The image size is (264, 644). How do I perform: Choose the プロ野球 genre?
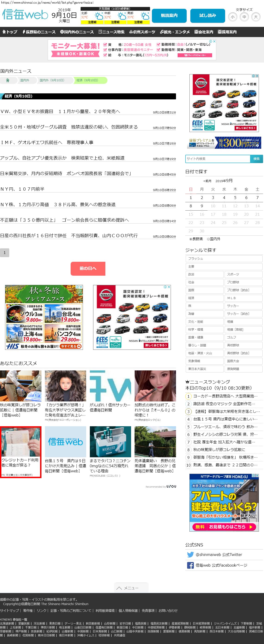click(x=243, y=282)
